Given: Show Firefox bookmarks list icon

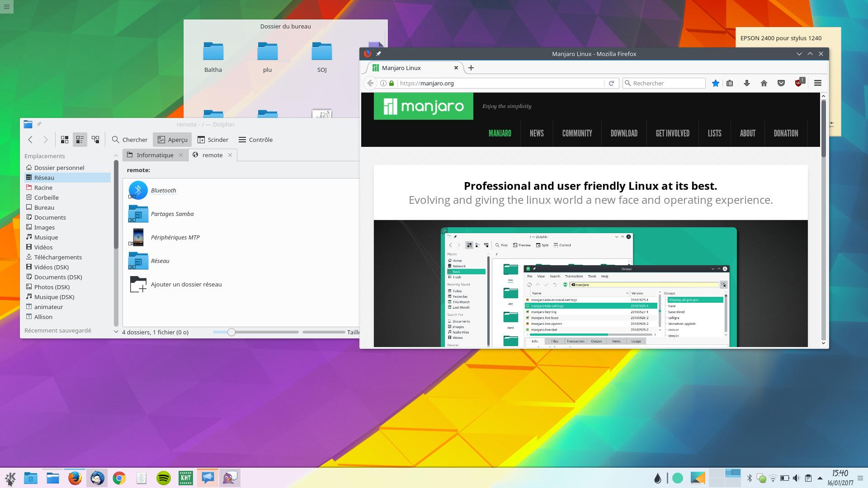Looking at the screenshot, I should pyautogui.click(x=730, y=83).
